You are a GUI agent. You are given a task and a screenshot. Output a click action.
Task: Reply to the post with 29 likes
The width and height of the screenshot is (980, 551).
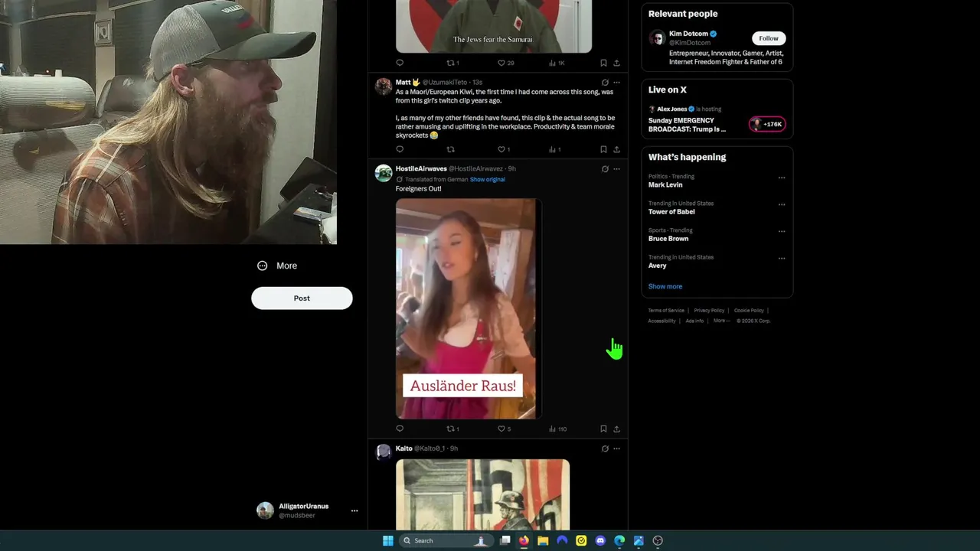[x=400, y=63]
